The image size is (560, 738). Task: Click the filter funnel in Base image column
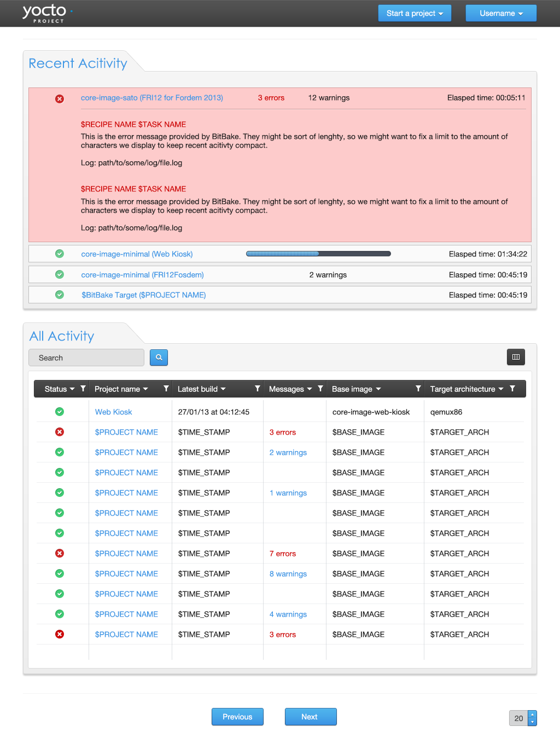[418, 389]
